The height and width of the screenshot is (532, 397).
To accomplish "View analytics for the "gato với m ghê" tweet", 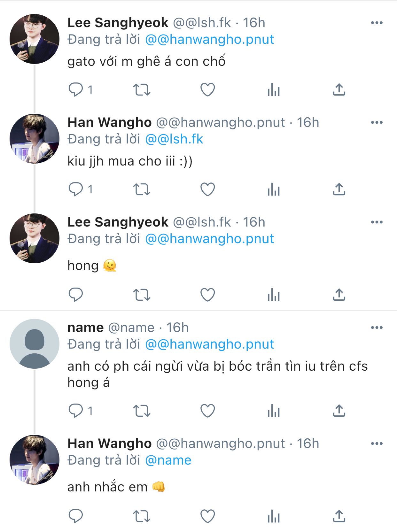I will 274,89.
